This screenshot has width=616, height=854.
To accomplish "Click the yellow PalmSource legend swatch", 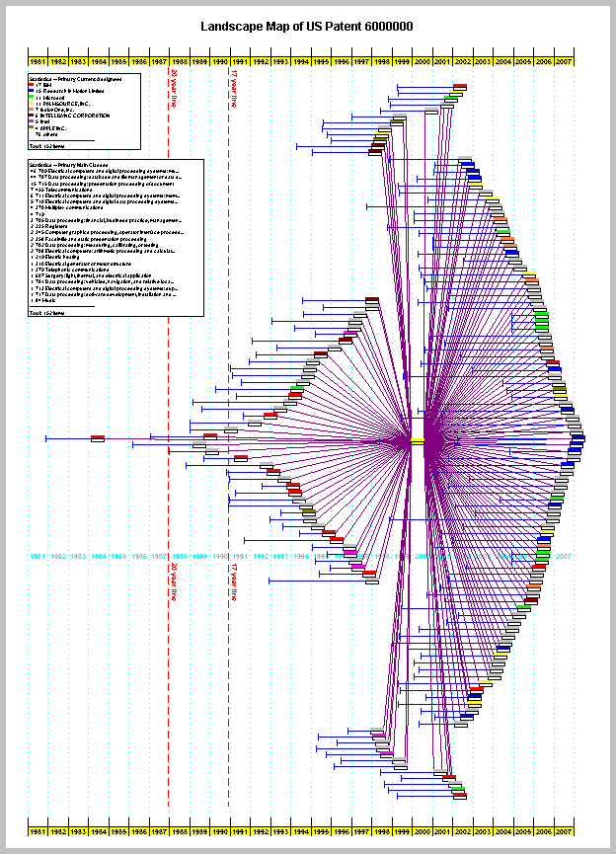I will click(x=32, y=104).
